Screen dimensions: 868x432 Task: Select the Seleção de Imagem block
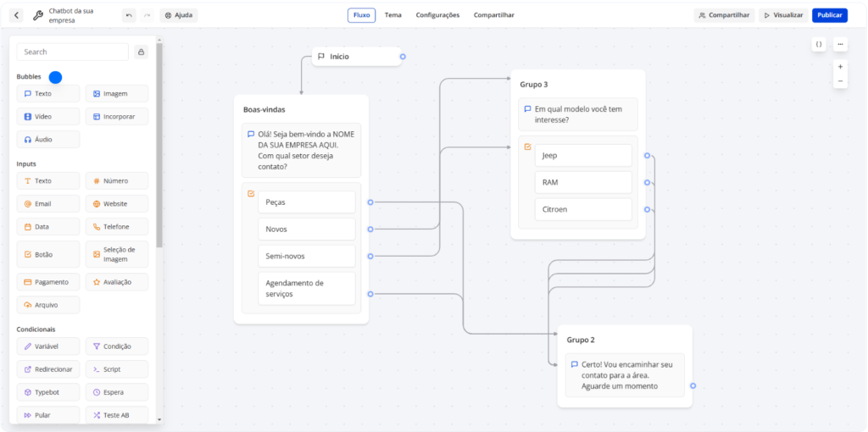[117, 254]
